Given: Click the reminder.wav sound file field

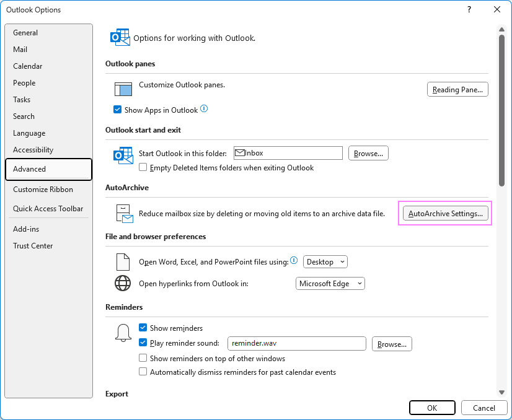Looking at the screenshot, I should pos(296,343).
